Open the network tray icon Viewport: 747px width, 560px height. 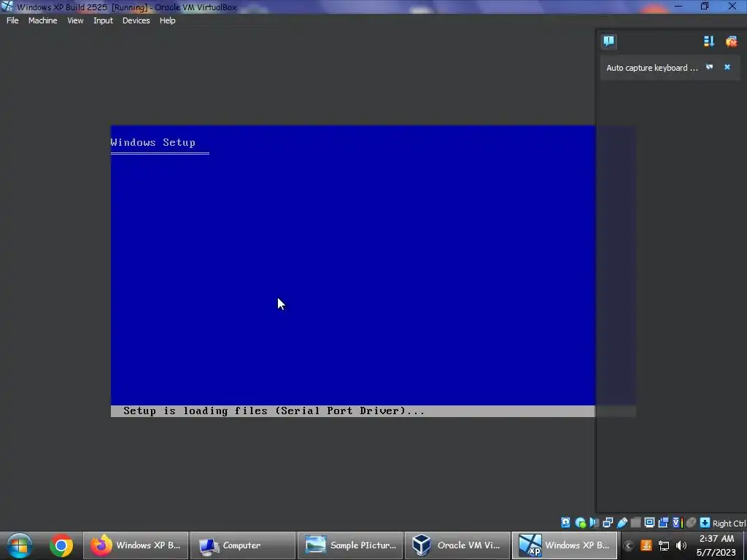pyautogui.click(x=664, y=545)
